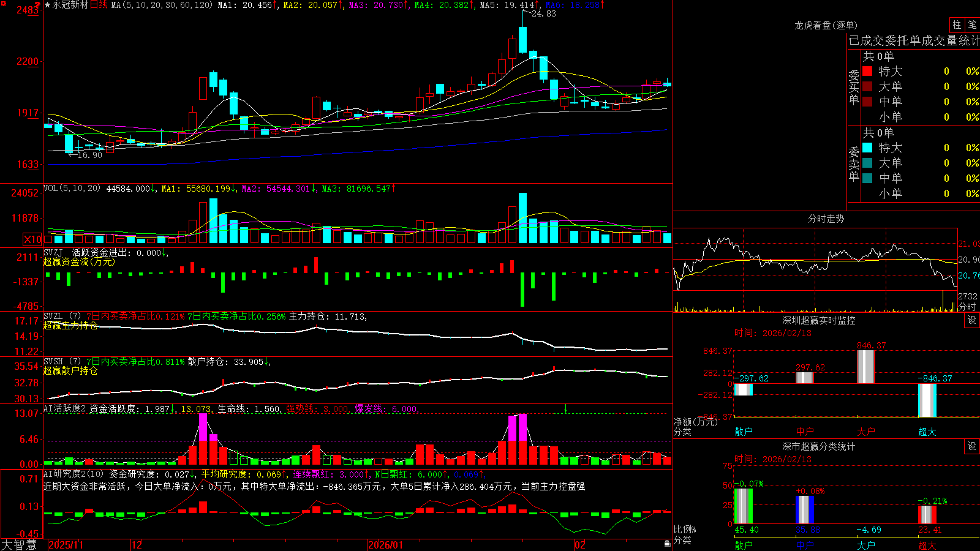Click the 深圳超赢实时监控 panel title
The width and height of the screenshot is (980, 551).
point(819,320)
